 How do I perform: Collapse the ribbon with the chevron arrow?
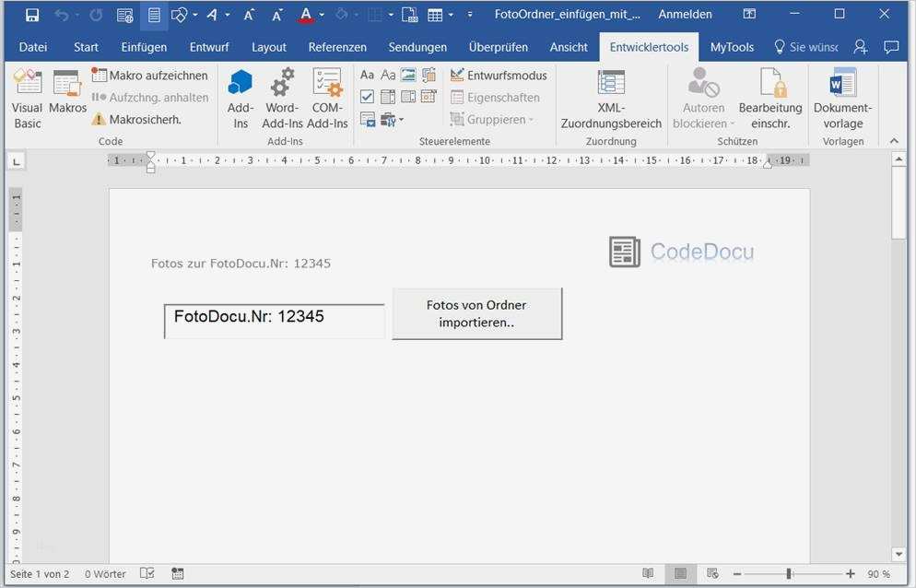tap(894, 141)
